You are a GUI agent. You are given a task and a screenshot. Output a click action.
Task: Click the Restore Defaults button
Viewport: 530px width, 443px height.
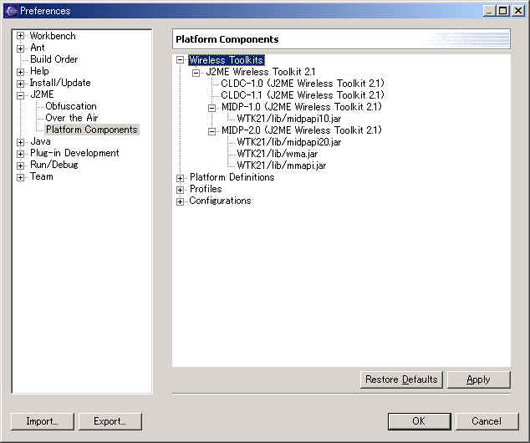[401, 380]
